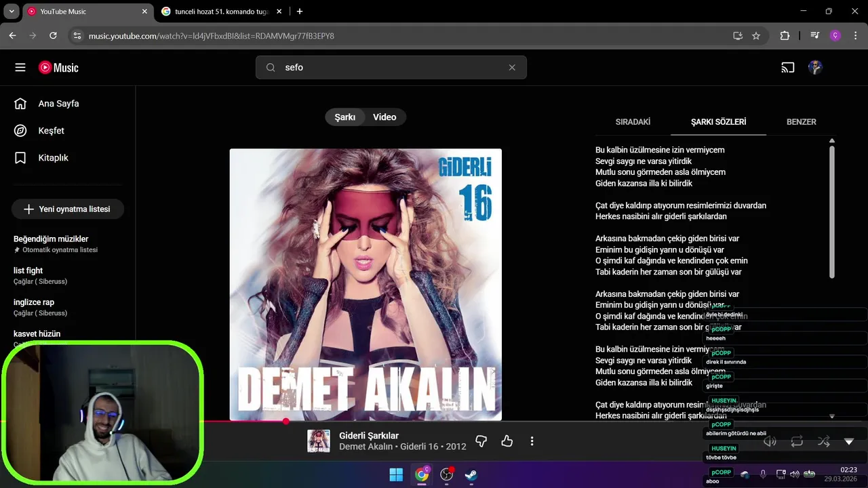Seek using the red progress bar handle

(x=286, y=422)
